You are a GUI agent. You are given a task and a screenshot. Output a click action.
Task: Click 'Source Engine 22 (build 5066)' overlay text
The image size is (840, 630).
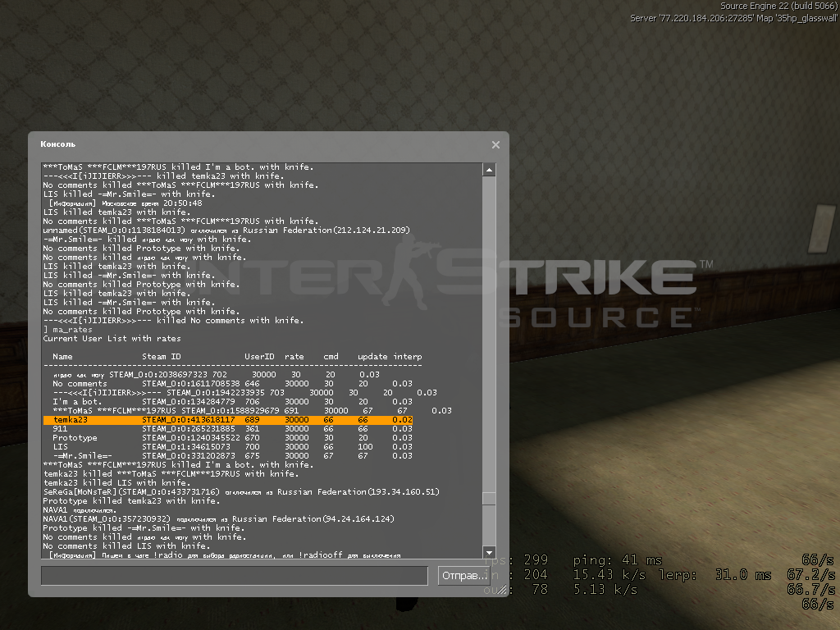click(x=778, y=6)
